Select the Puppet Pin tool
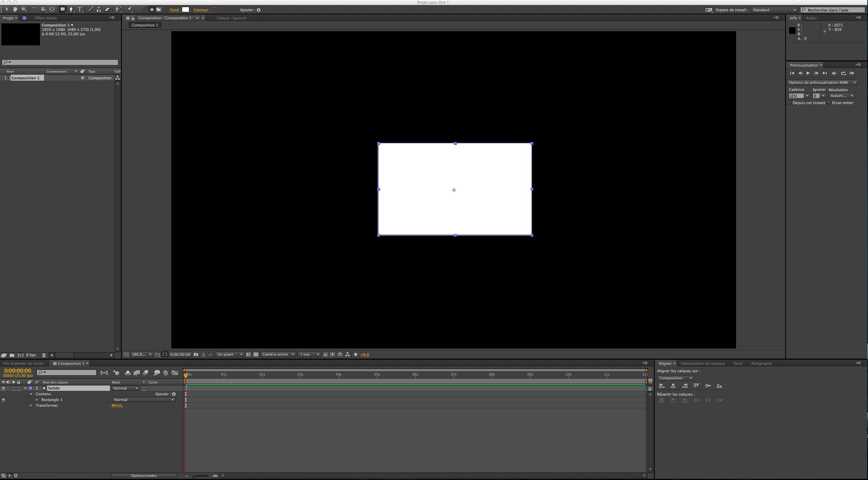The width and height of the screenshot is (868, 480). [x=130, y=9]
